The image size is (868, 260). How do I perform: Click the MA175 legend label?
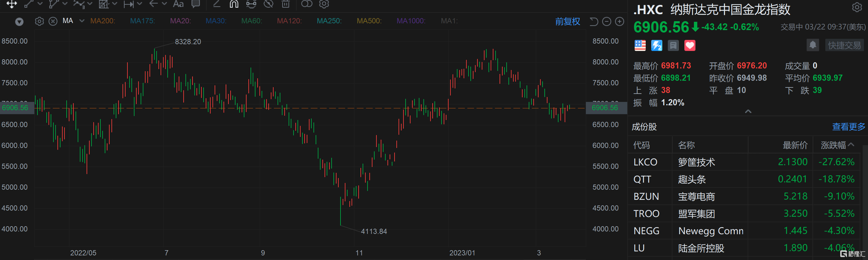(142, 21)
